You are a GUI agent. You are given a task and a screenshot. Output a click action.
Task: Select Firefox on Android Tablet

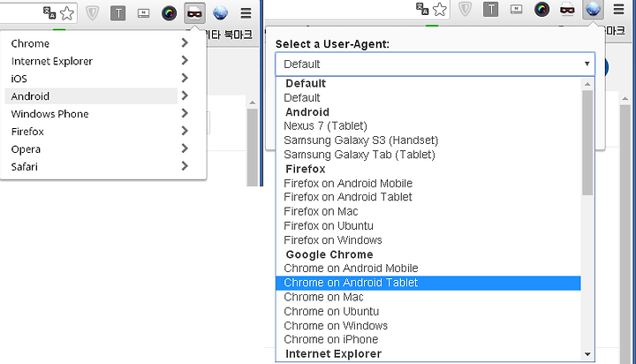[x=428, y=197]
